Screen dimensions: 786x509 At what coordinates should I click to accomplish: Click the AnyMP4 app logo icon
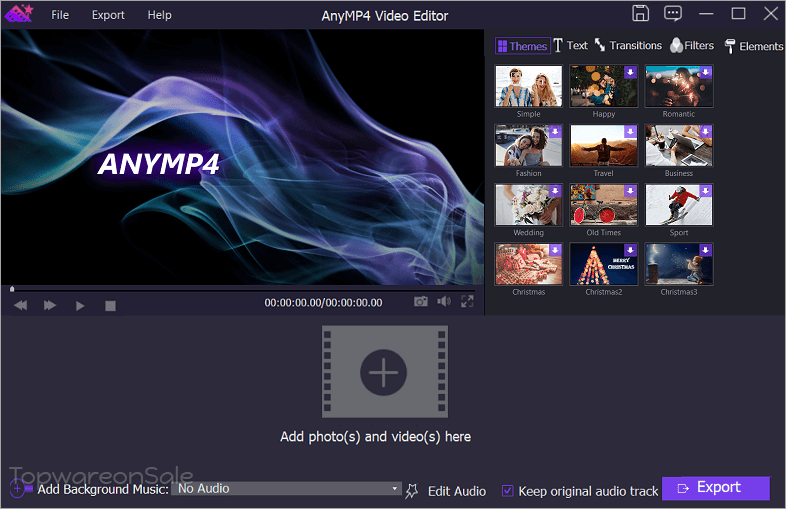click(19, 14)
